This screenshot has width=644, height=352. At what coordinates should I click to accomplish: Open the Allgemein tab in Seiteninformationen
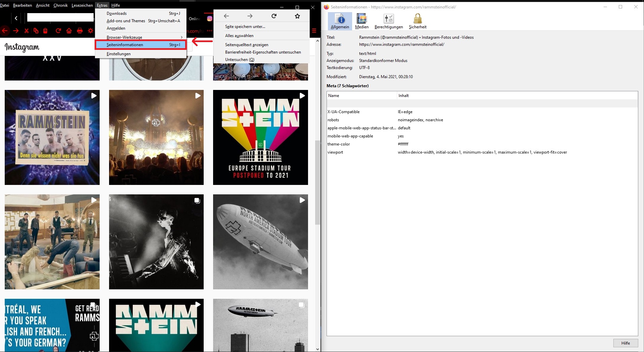pos(340,21)
